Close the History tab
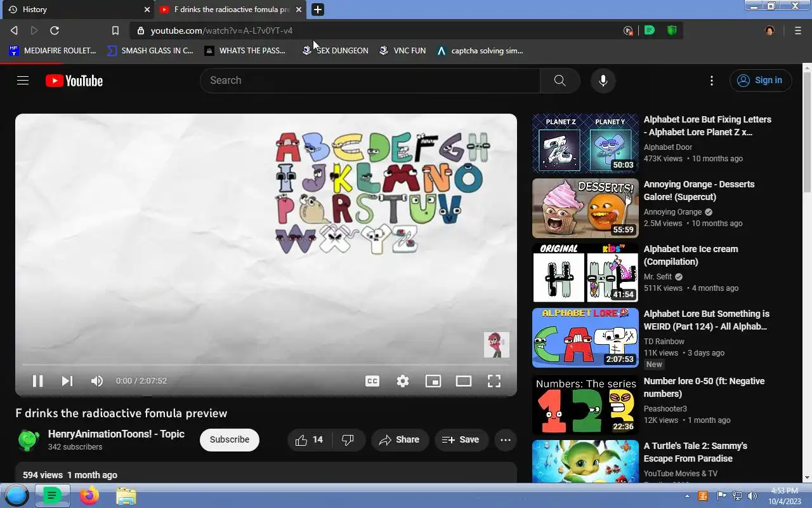Viewport: 812px width, 508px height. (147, 10)
